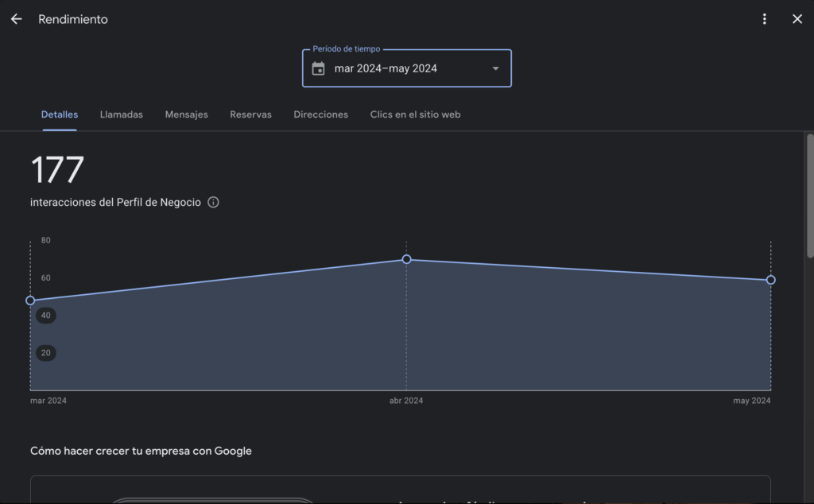
Task: Show the Direcciones tab
Action: pos(320,114)
